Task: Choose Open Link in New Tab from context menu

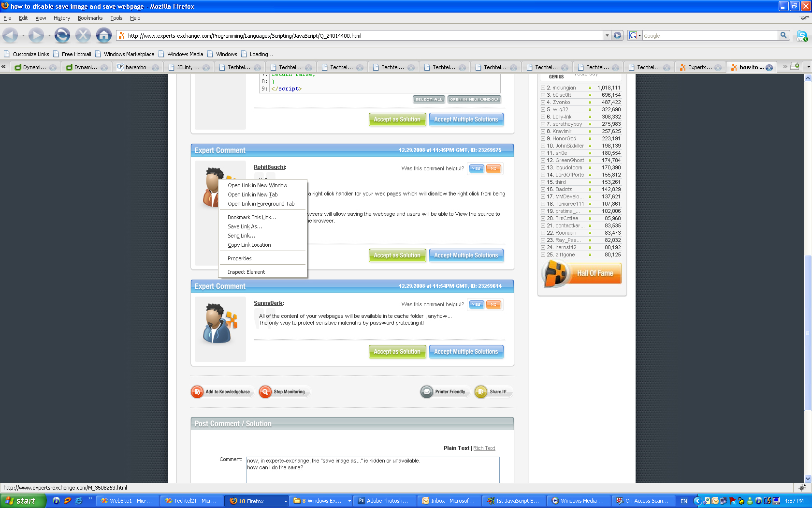Action: (x=252, y=194)
